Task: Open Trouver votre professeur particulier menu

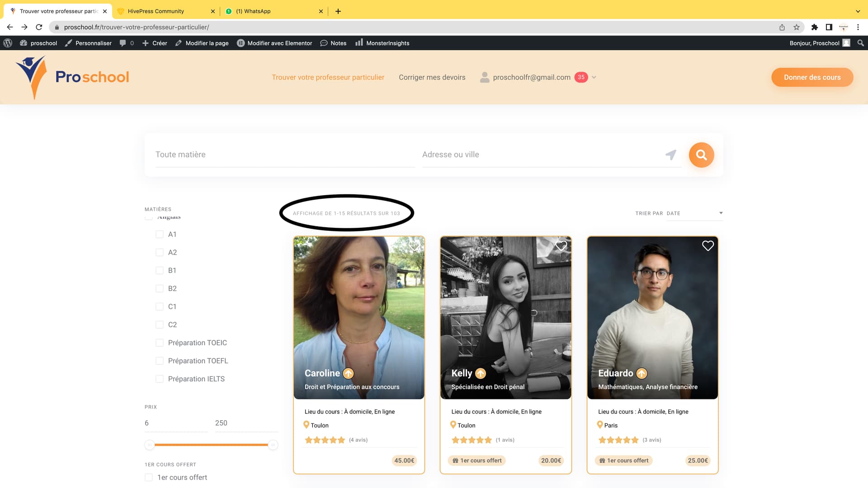Action: (328, 77)
